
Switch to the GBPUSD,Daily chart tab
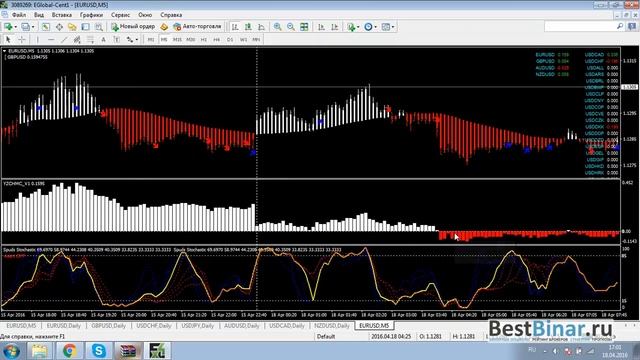[108, 326]
